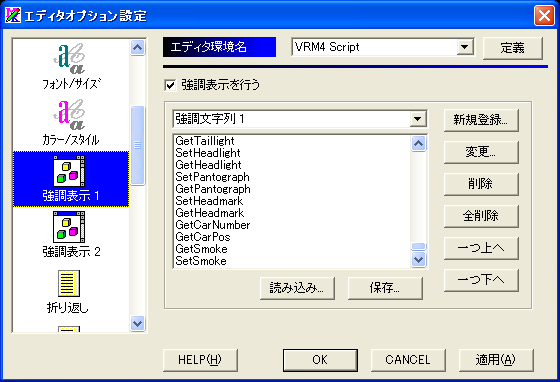Image resolution: width=560 pixels, height=382 pixels.
Task: Click the 削除 button
Action: (x=481, y=184)
